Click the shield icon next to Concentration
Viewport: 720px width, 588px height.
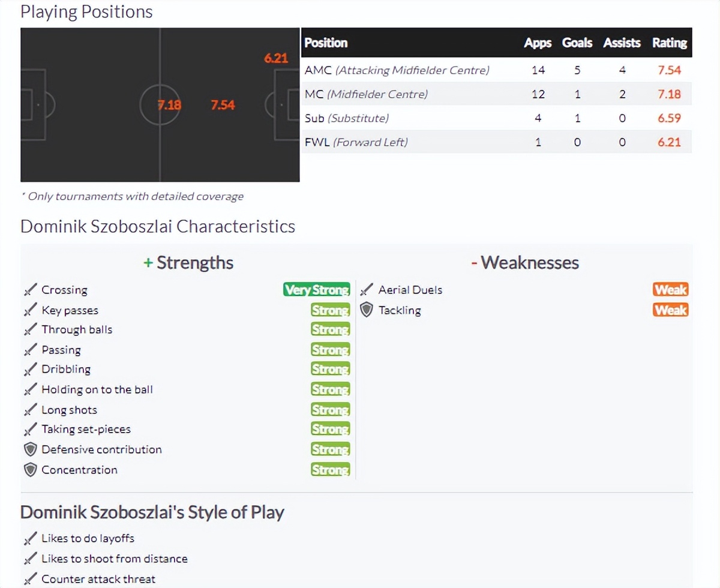[x=30, y=470]
